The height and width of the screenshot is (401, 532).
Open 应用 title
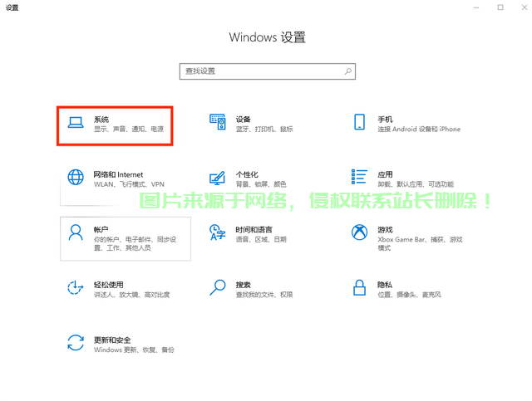(385, 174)
